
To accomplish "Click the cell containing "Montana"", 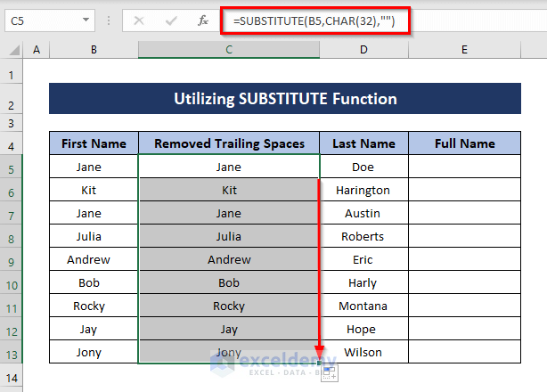I will click(x=363, y=306).
